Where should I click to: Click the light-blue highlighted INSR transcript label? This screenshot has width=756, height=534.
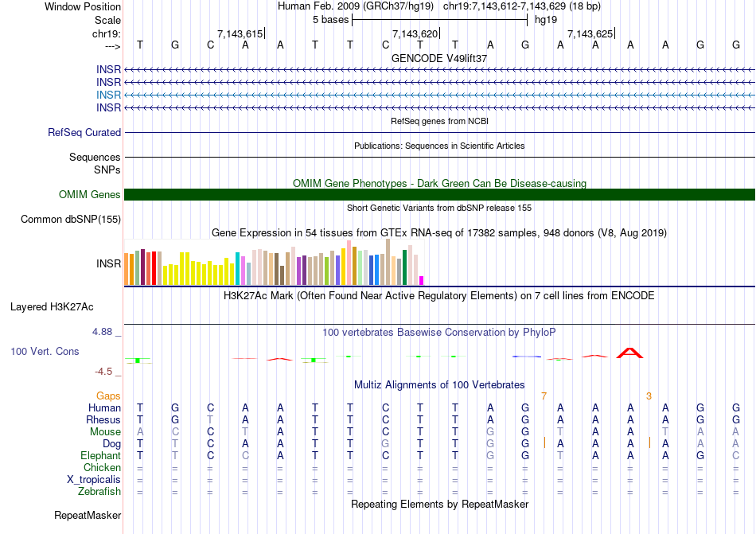pyautogui.click(x=109, y=95)
